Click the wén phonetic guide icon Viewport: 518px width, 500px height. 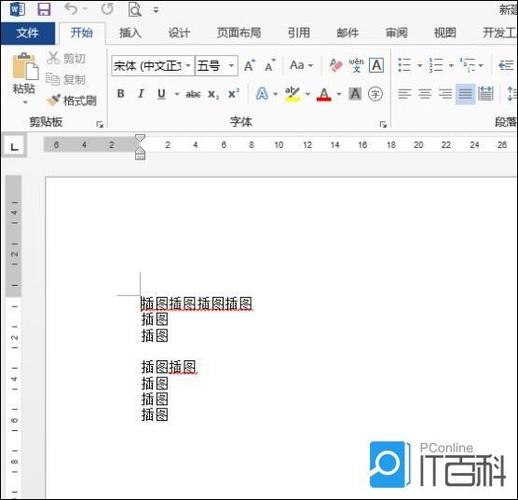pyautogui.click(x=356, y=65)
